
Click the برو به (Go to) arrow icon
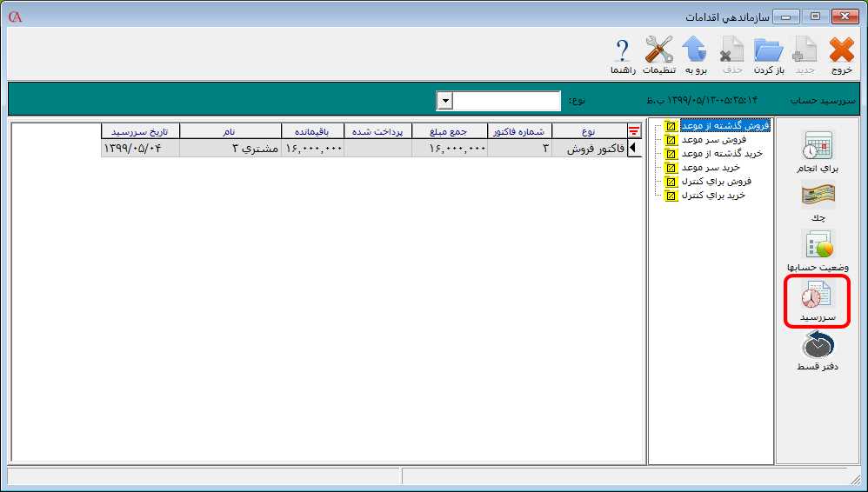coord(694,55)
